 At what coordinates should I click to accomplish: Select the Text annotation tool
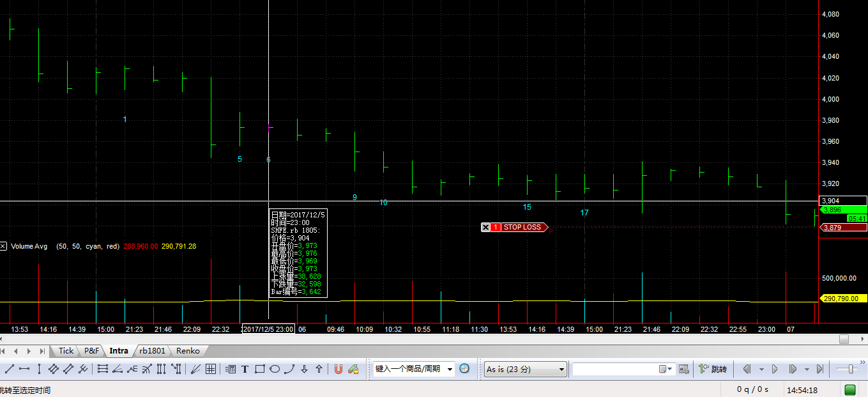[x=245, y=369]
